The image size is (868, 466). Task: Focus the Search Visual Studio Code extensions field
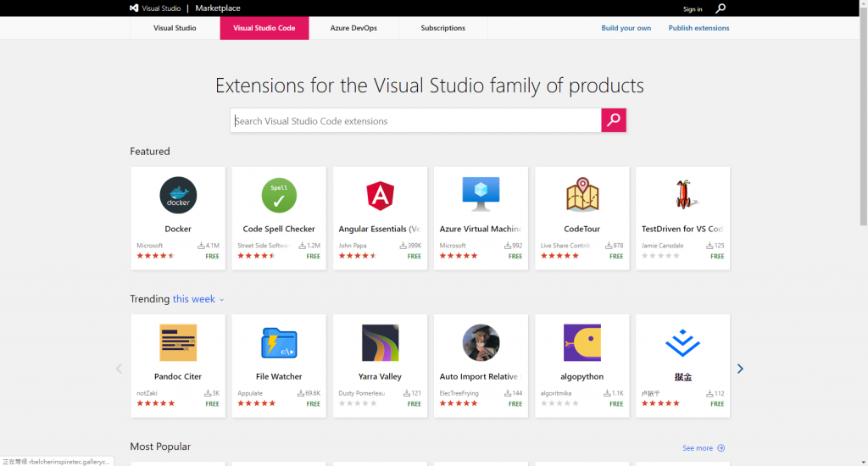(415, 120)
